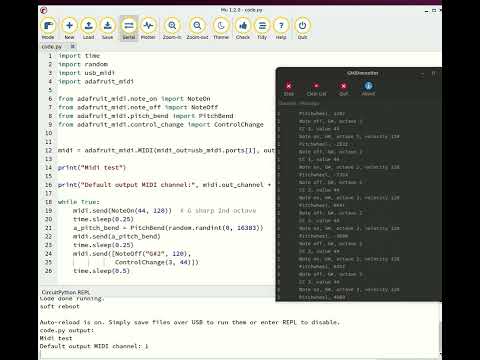Stop monitoring in the MIDI monitor window

pyautogui.click(x=289, y=89)
